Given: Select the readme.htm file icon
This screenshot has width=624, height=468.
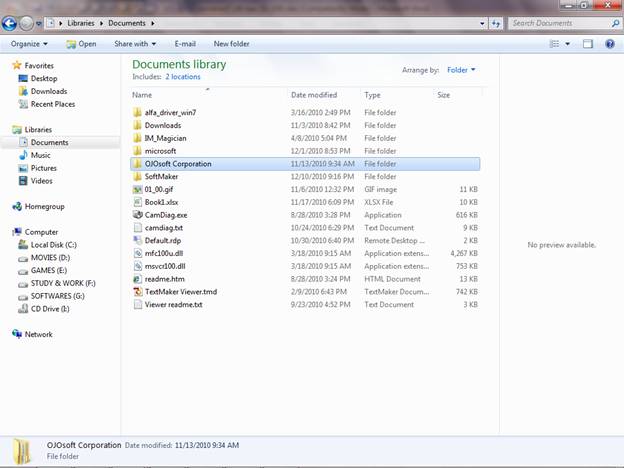Looking at the screenshot, I should [137, 279].
